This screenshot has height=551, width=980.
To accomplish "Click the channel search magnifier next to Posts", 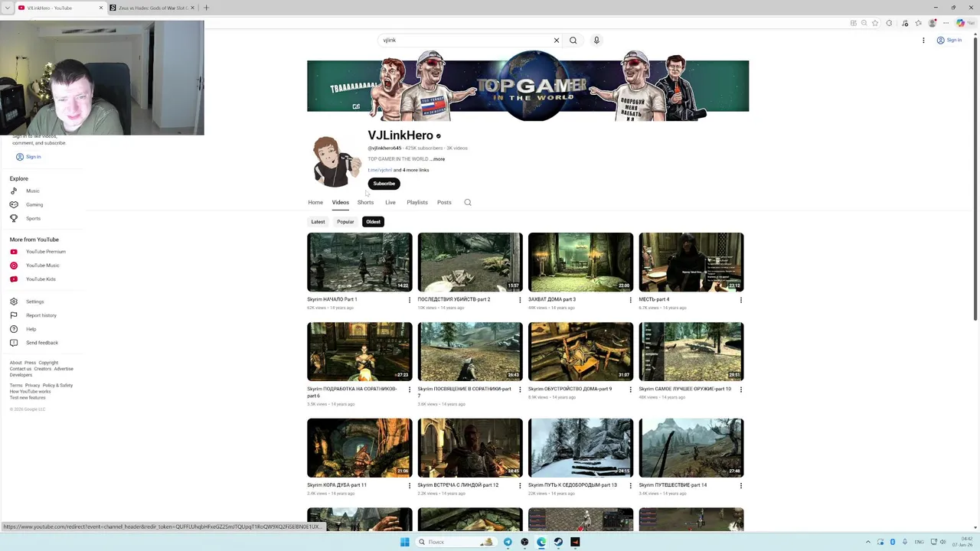I will (468, 203).
